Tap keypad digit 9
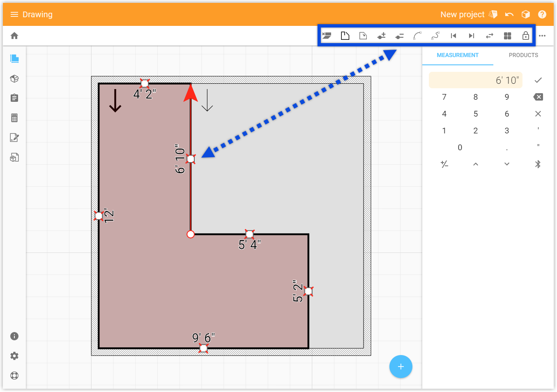Screen dimensions: 557x392 507,97
